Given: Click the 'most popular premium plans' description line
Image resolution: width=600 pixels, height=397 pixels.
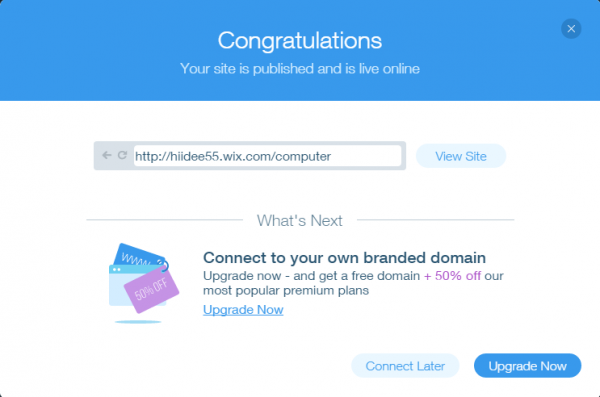Looking at the screenshot, I should [x=286, y=290].
